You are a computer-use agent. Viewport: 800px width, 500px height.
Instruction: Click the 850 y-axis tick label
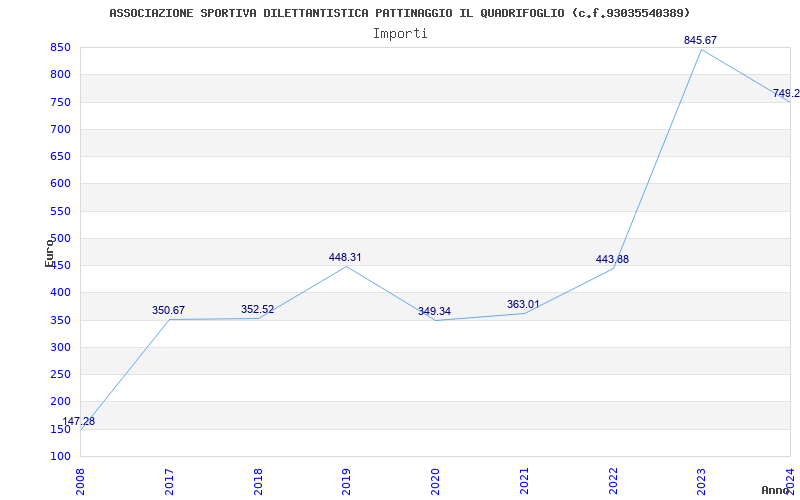[x=60, y=48]
